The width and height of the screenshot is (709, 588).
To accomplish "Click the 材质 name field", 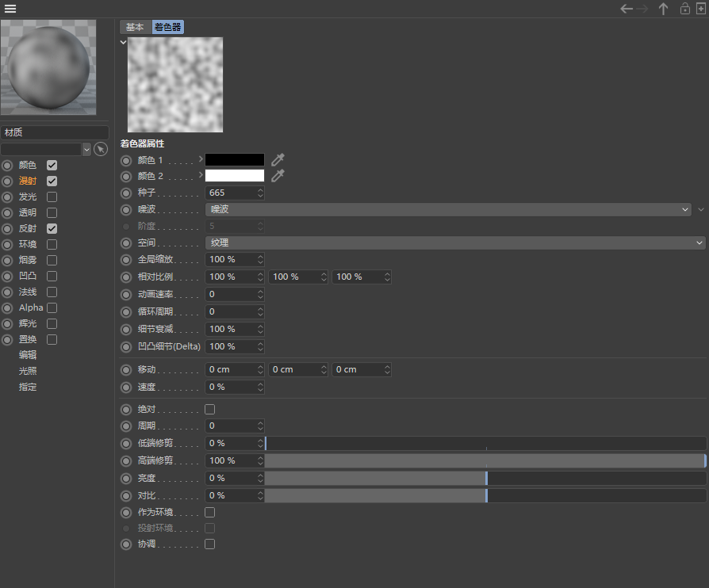I will [55, 132].
